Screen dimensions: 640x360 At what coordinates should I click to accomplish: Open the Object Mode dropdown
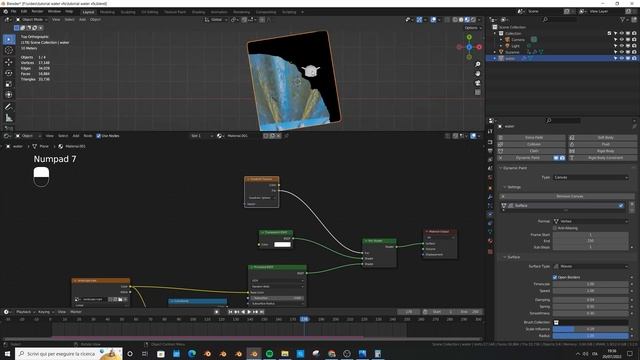click(32, 20)
